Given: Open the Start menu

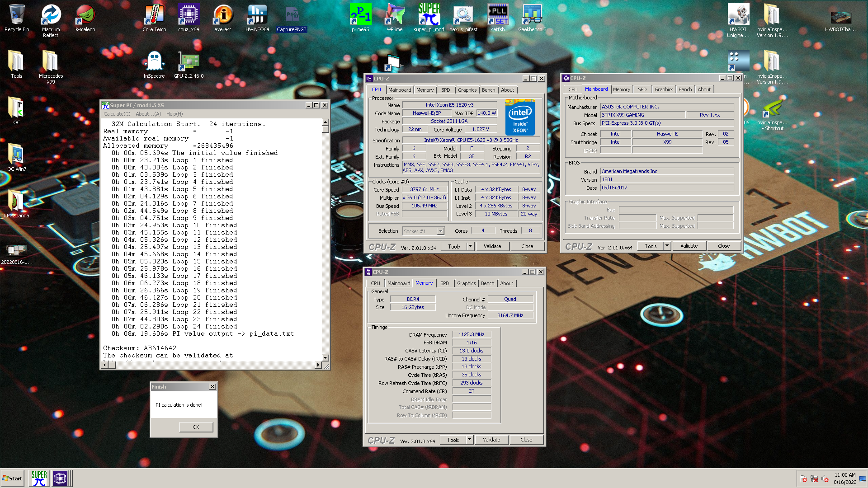Looking at the screenshot, I should pyautogui.click(x=12, y=478).
